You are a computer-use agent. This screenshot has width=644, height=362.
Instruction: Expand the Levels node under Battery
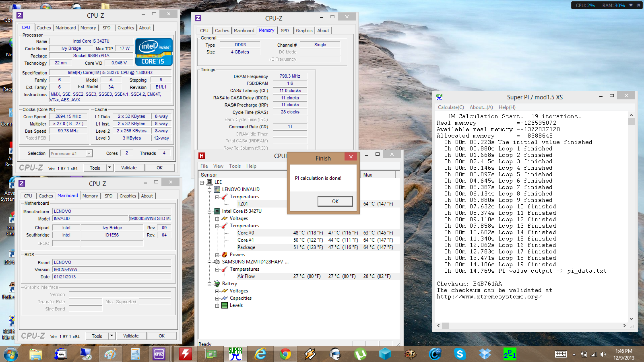coord(217,306)
